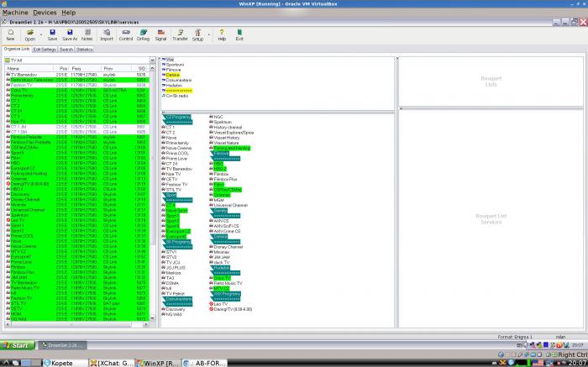
Task: Select the Cz+Sk radio bouquet
Action: (177, 96)
